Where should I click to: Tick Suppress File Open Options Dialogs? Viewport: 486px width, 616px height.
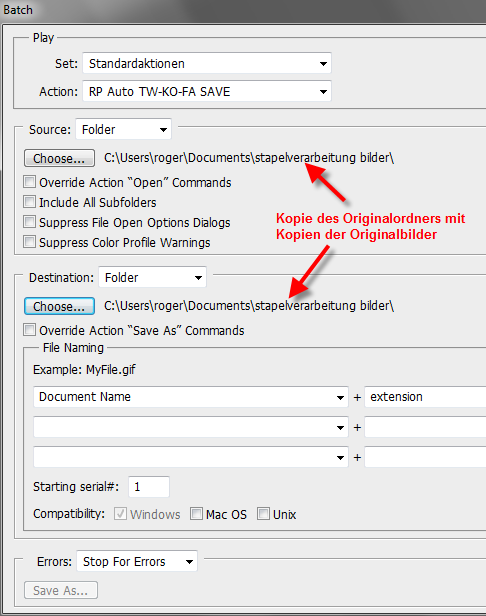29,222
